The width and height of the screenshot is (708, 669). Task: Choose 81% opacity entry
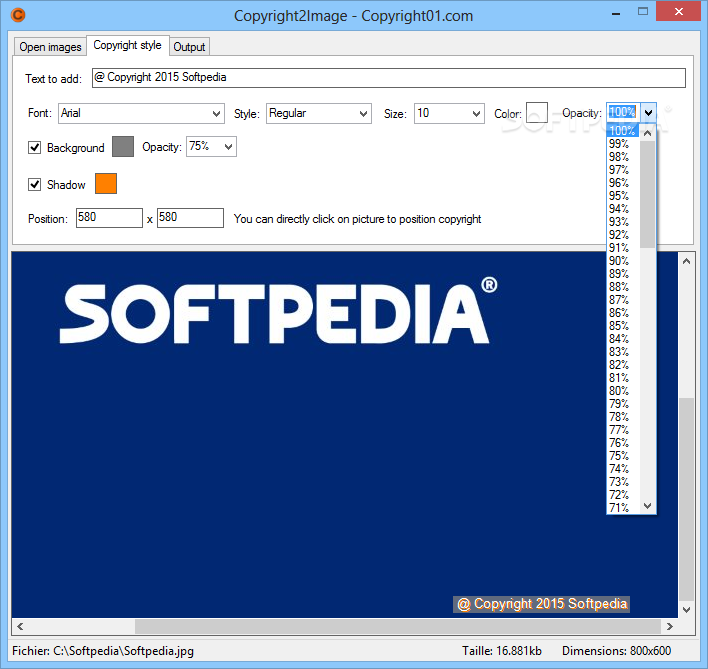tap(623, 378)
